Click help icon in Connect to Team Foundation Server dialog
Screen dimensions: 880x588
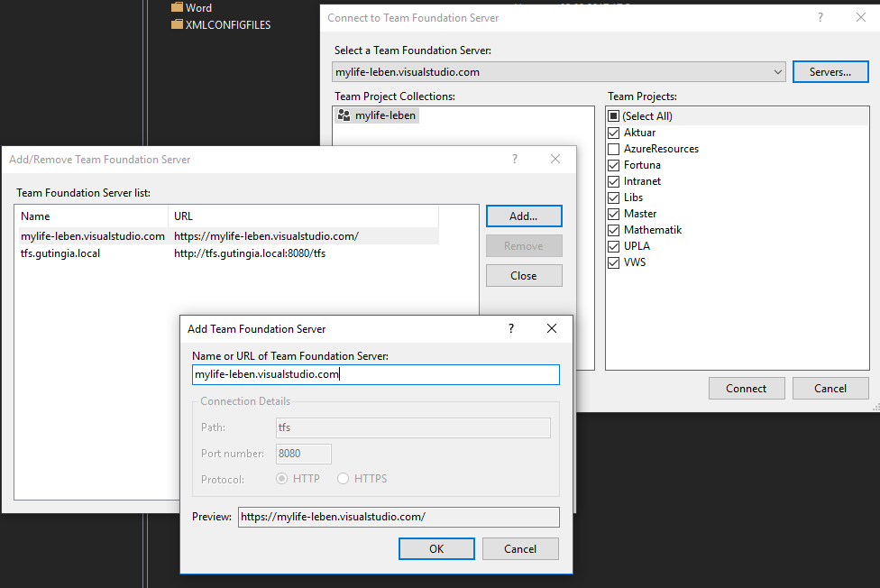click(x=820, y=17)
